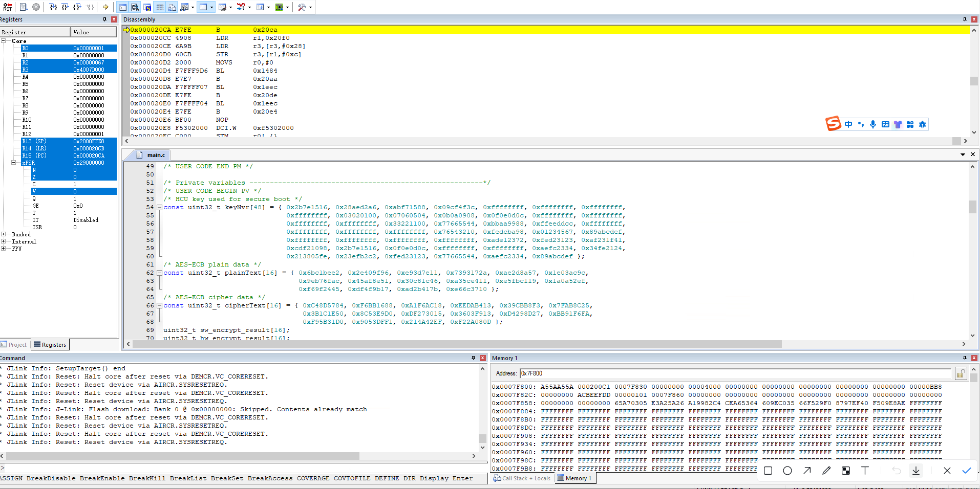The height and width of the screenshot is (489, 980).
Task: Click the Run debug toolbar icon
Action: click(24, 7)
